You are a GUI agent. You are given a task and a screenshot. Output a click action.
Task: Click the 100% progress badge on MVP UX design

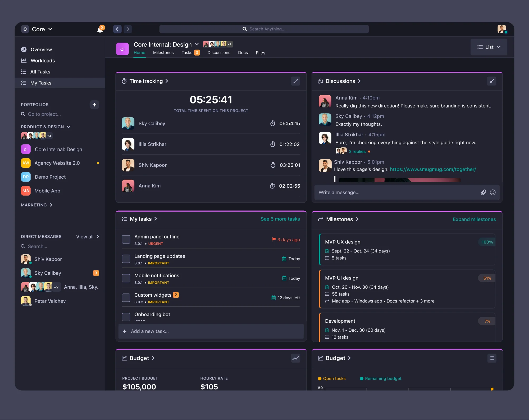click(x=487, y=242)
